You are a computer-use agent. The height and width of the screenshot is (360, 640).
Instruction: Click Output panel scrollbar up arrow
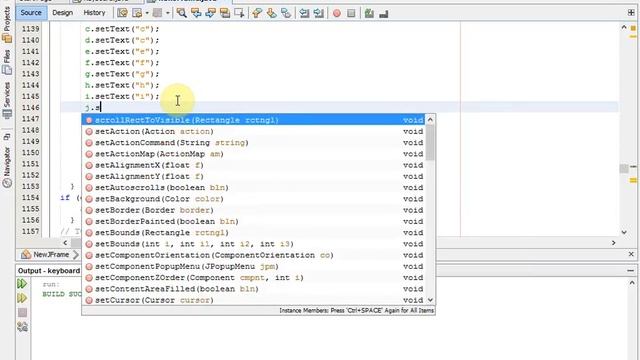click(x=632, y=282)
